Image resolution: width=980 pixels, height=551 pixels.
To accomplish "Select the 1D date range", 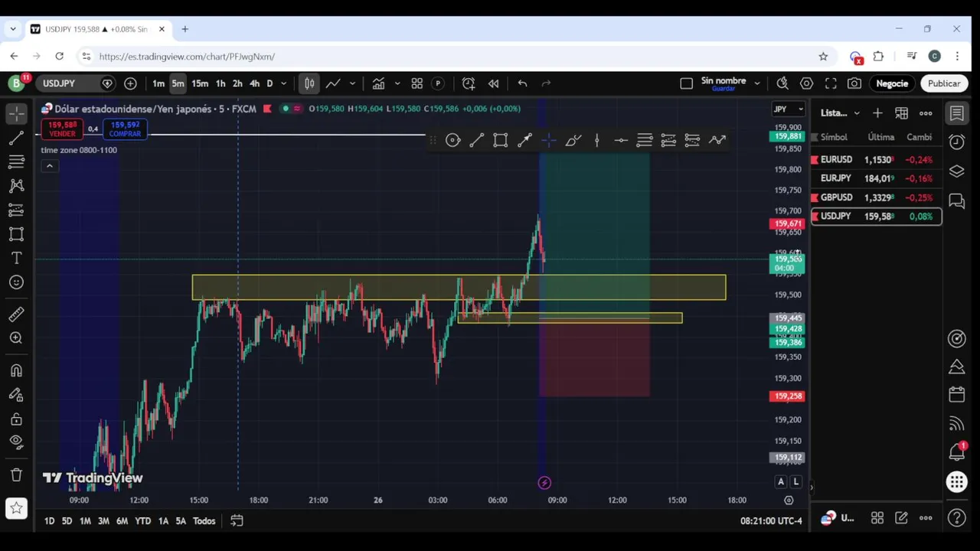I will point(49,521).
